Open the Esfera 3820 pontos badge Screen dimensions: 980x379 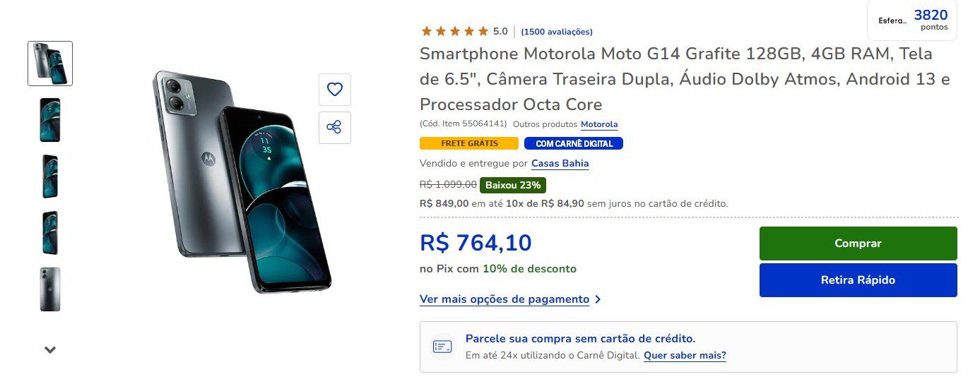[x=912, y=21]
